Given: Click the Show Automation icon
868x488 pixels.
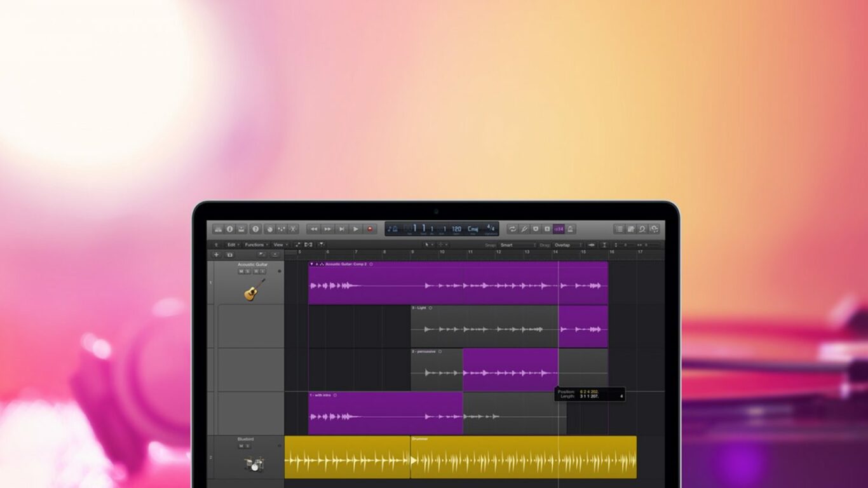Looking at the screenshot, I should click(298, 245).
